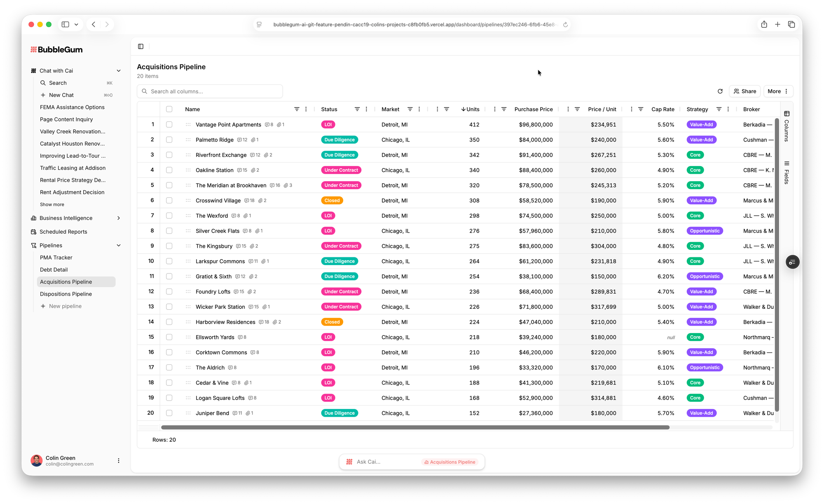Image resolution: width=824 pixels, height=504 pixels.
Task: Collapse the Chat with Cai section
Action: tap(119, 71)
